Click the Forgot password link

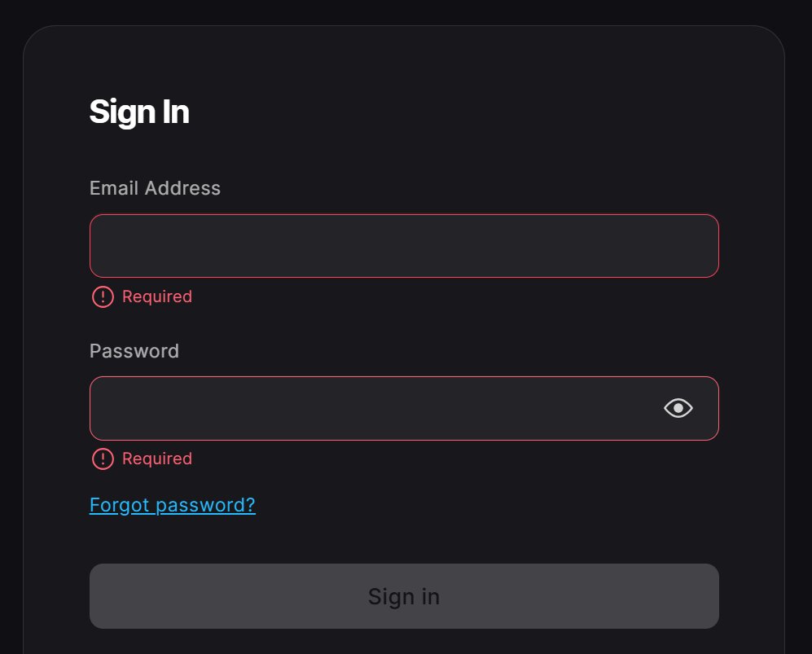tap(172, 505)
